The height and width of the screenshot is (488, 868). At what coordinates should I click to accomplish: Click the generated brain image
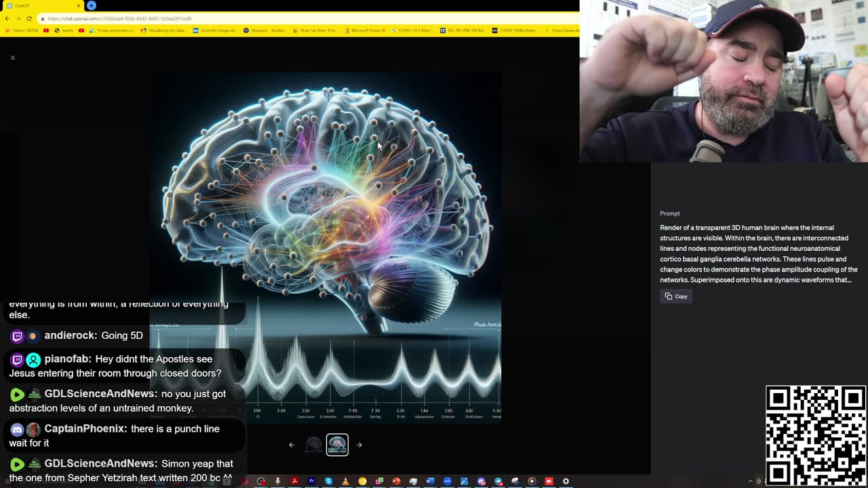click(x=325, y=247)
